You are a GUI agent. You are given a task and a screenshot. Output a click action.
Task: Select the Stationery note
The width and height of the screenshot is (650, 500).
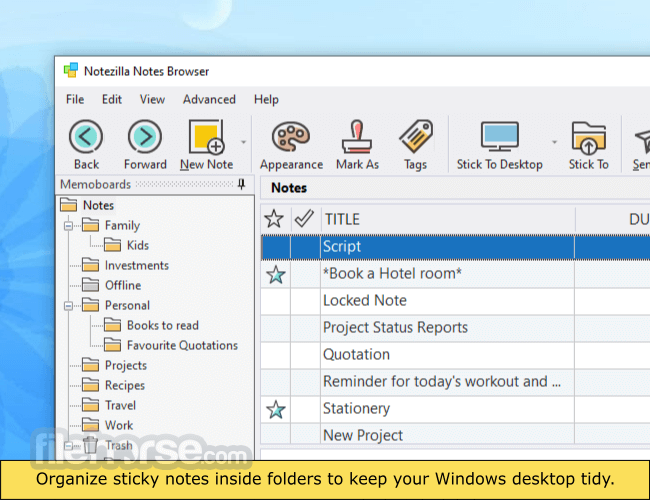point(455,409)
